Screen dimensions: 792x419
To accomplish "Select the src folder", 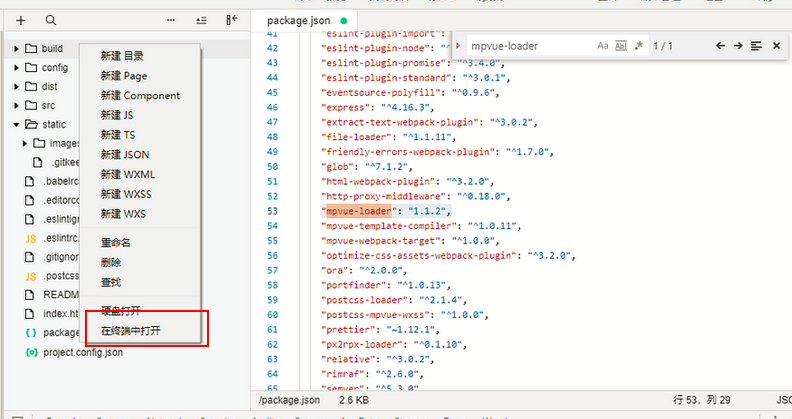I will [48, 106].
